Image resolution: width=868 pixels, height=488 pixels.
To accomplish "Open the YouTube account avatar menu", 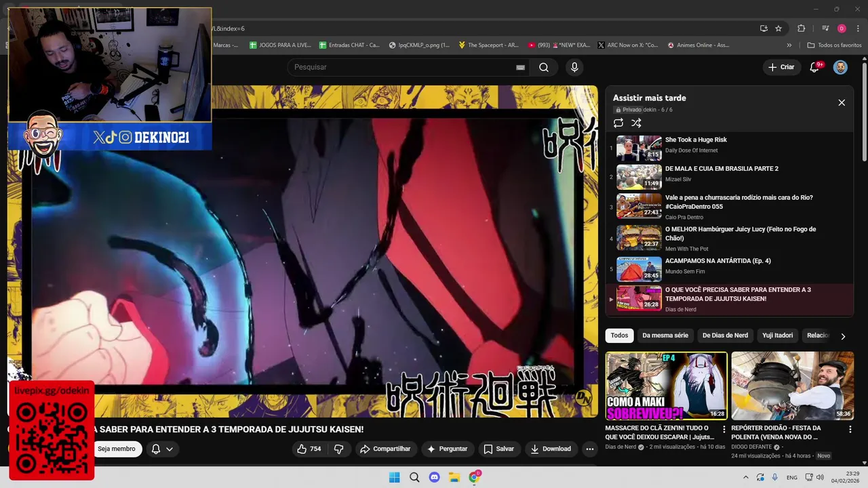I will click(x=840, y=67).
